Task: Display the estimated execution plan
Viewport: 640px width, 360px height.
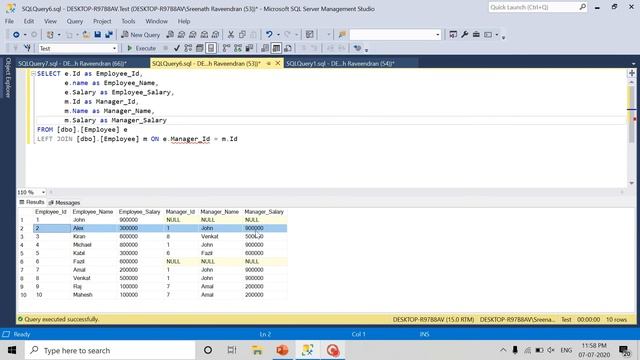Action: (188, 48)
